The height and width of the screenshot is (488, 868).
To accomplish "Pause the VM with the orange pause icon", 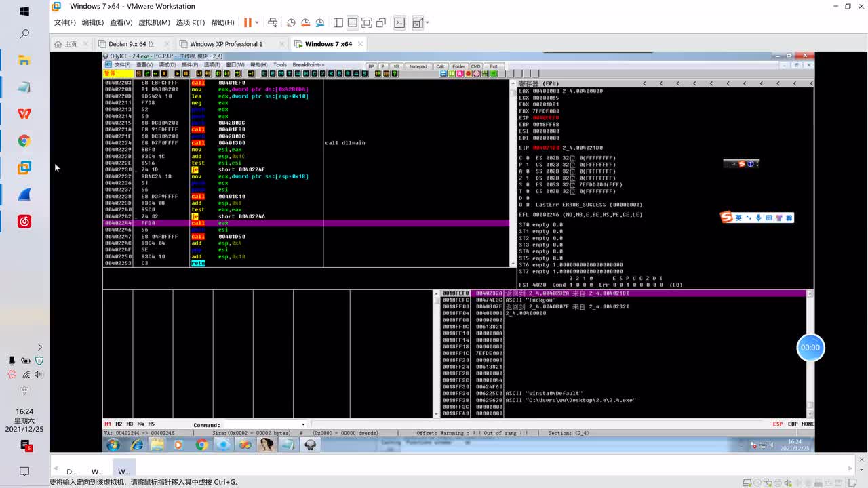I will point(248,22).
